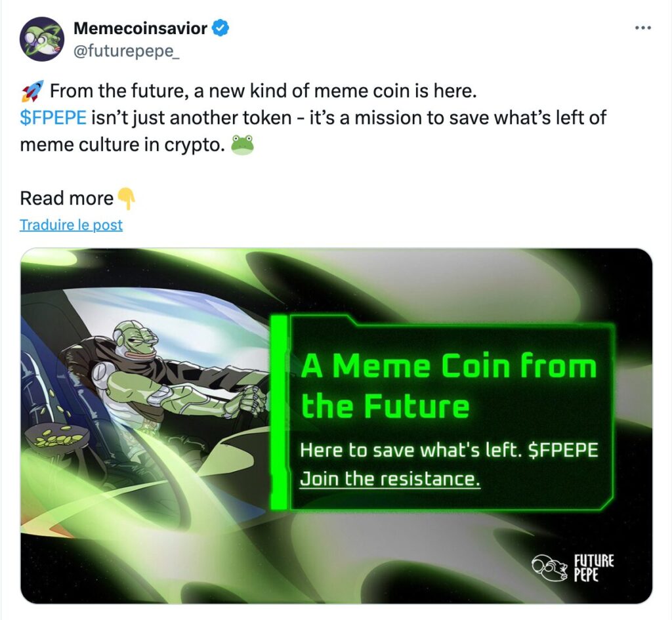Open the three-dot more options menu

point(643,28)
